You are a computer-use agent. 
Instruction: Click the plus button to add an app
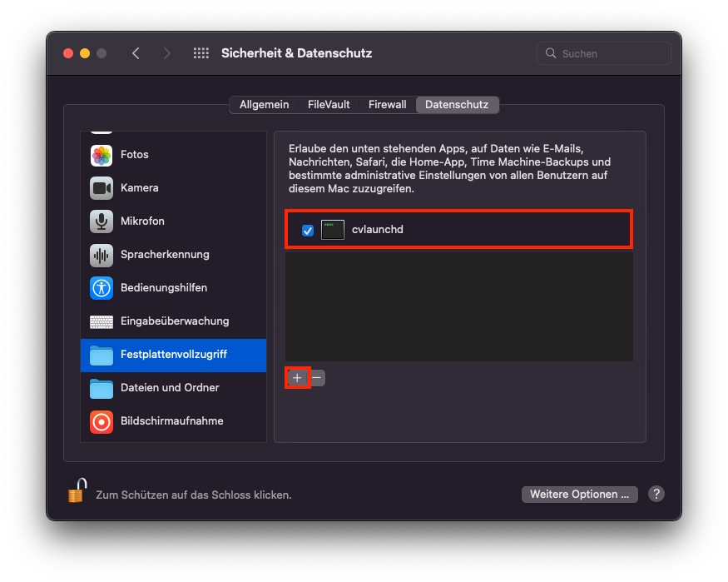[x=297, y=378]
